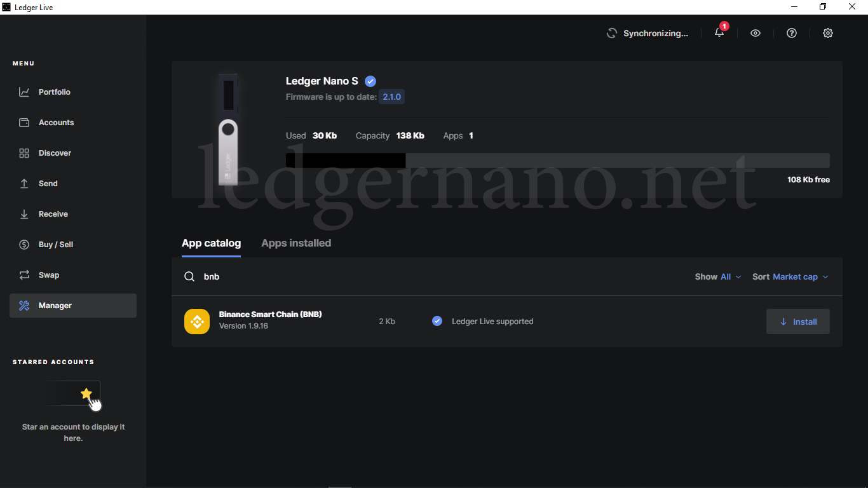Click the Discover grid icon
This screenshot has height=488, width=868.
pos(24,153)
